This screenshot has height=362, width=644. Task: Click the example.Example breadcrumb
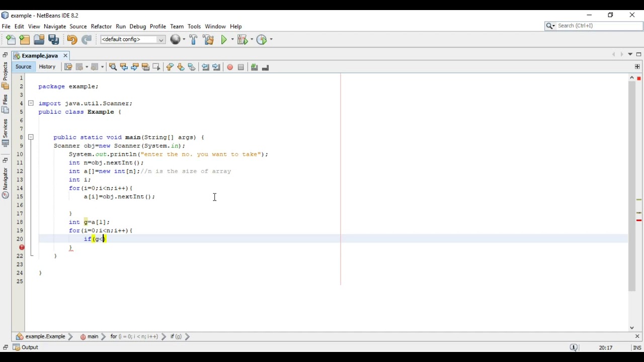pyautogui.click(x=41, y=336)
